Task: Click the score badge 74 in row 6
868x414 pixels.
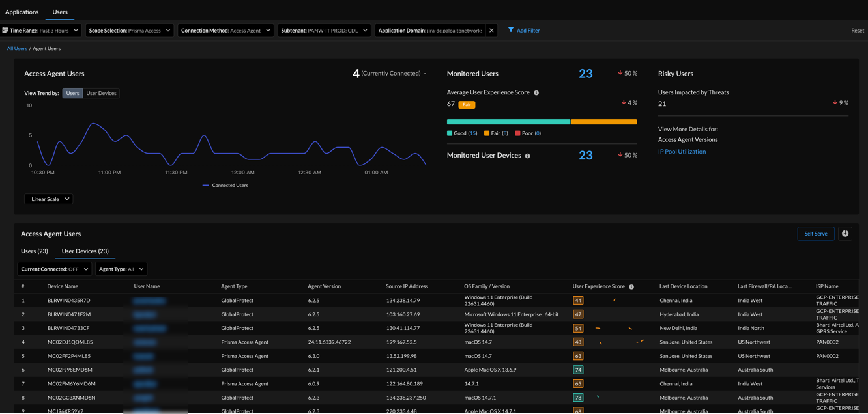Action: pos(578,370)
